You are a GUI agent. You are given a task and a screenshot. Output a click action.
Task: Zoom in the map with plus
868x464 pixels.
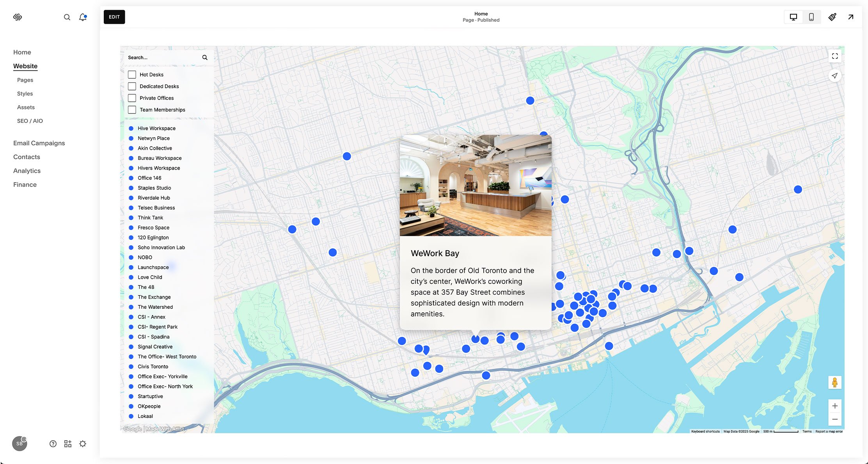tap(834, 406)
